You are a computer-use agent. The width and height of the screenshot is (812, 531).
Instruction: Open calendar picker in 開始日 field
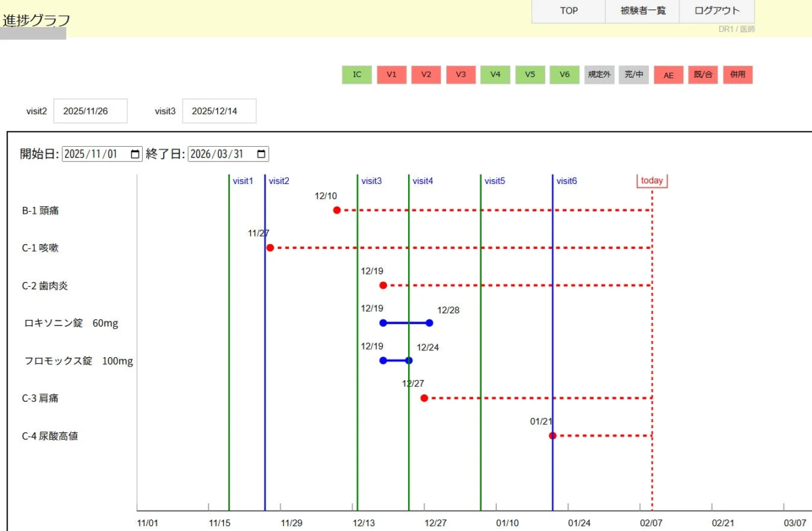pyautogui.click(x=135, y=154)
